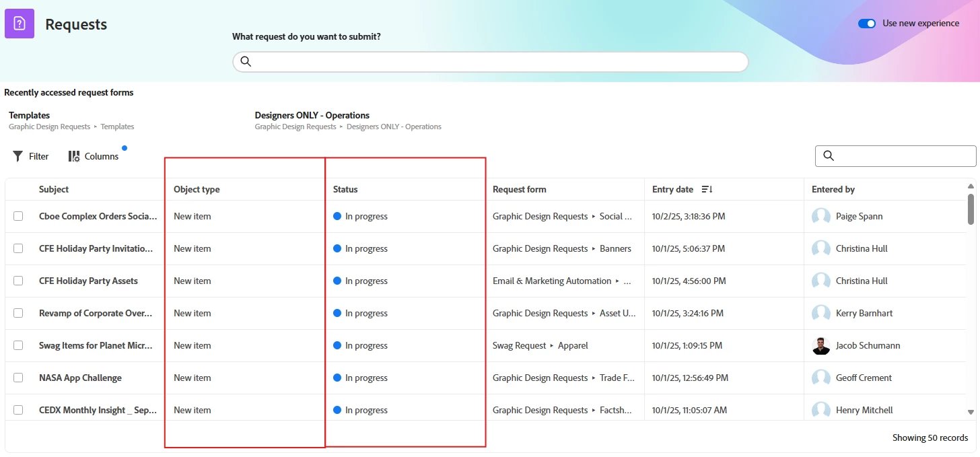This screenshot has width=980, height=457.
Task: Open the NASA App Challenge request
Action: 80,378
